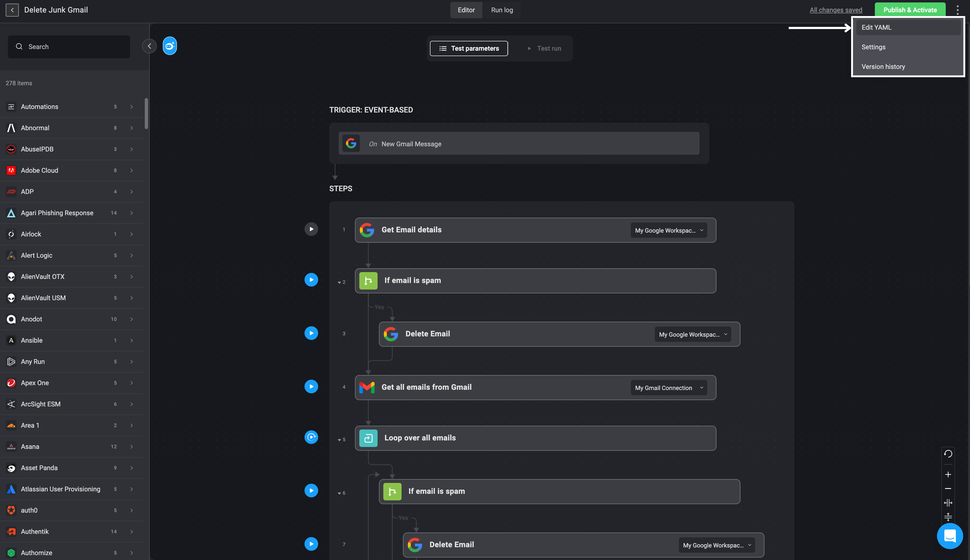This screenshot has height=560, width=970.
Task: Open the Test parameters button
Action: tap(468, 48)
